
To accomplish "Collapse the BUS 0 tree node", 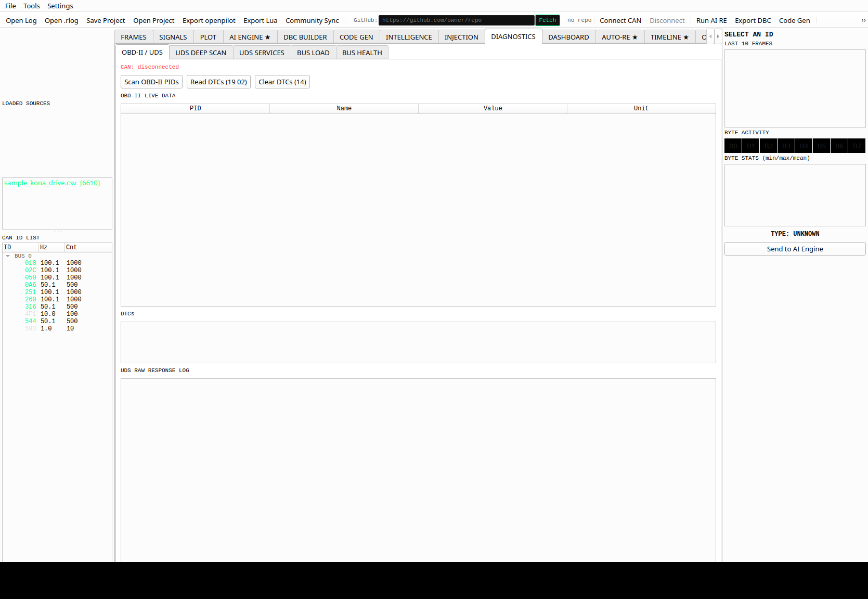I will click(8, 256).
